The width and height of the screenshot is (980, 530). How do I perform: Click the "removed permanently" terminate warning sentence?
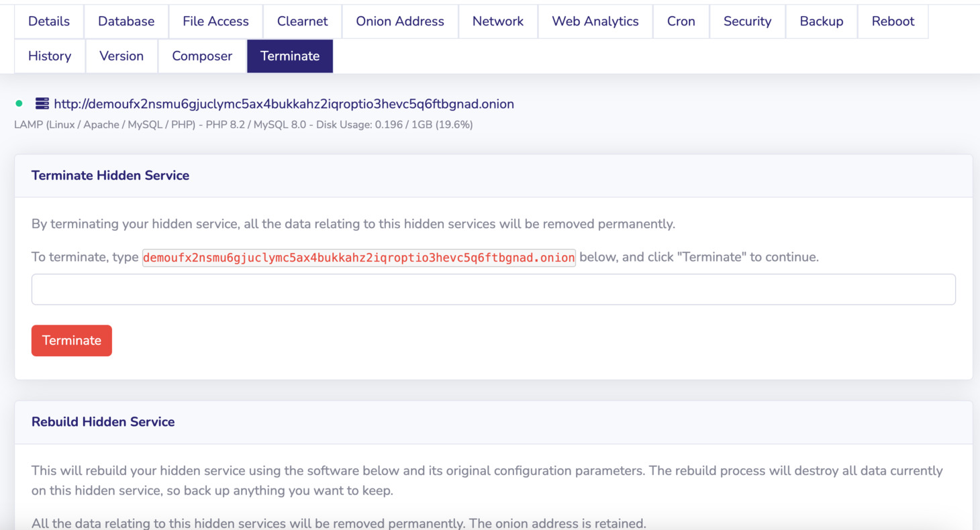353,224
